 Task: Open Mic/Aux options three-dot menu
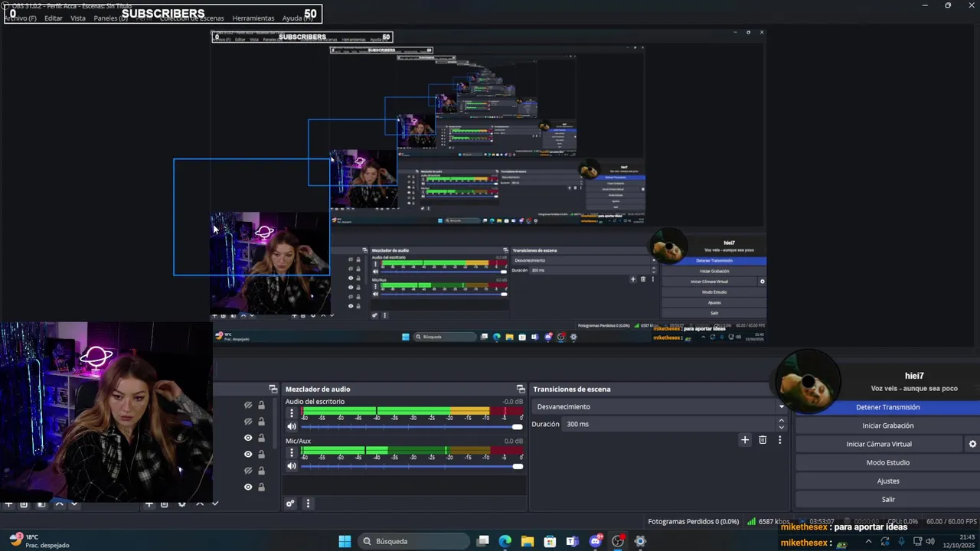pyautogui.click(x=291, y=452)
